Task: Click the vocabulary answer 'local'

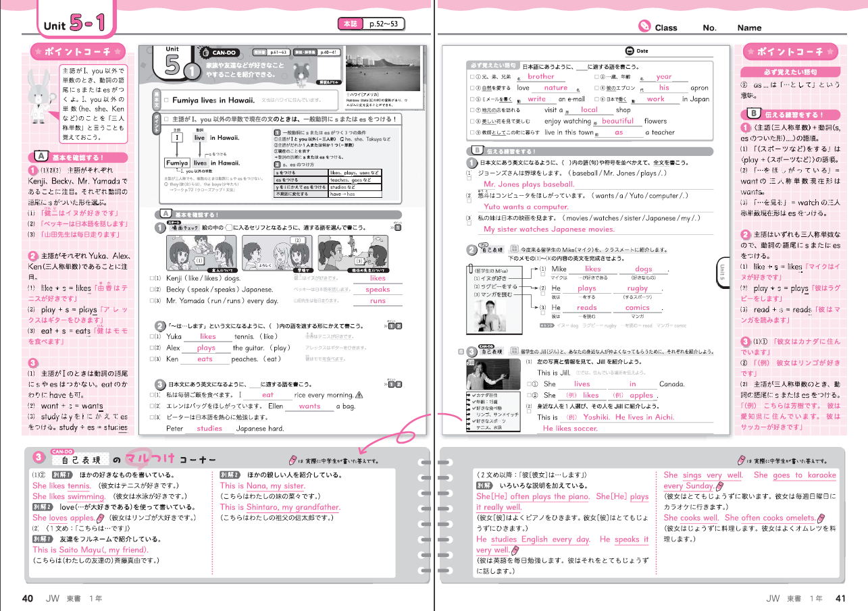Action: click(589, 110)
